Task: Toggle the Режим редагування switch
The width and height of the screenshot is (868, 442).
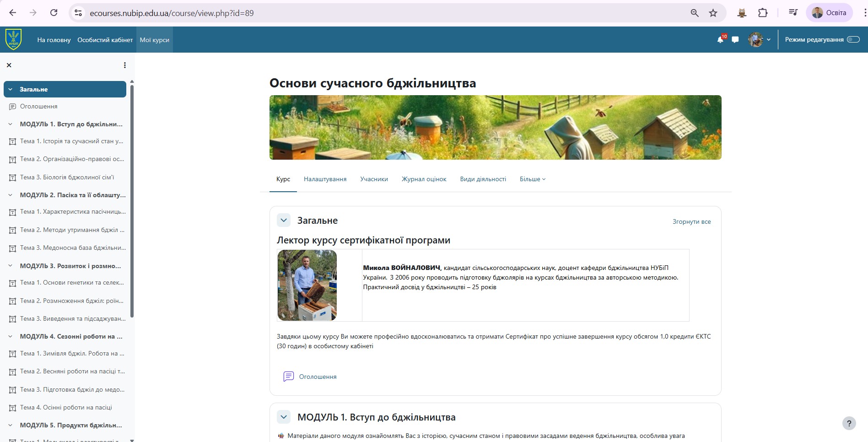Action: (853, 39)
